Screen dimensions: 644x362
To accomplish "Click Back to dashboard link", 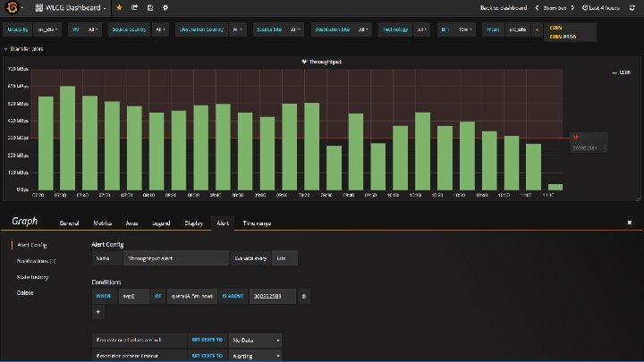I will pos(503,8).
